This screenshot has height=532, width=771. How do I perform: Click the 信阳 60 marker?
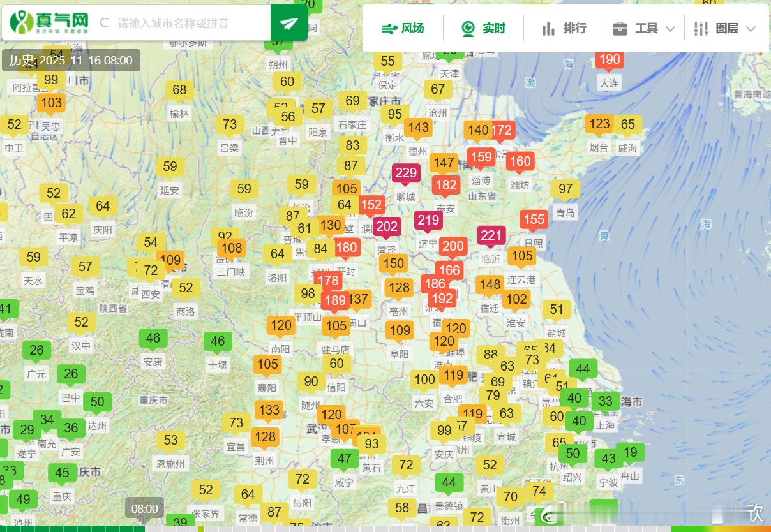coord(336,365)
